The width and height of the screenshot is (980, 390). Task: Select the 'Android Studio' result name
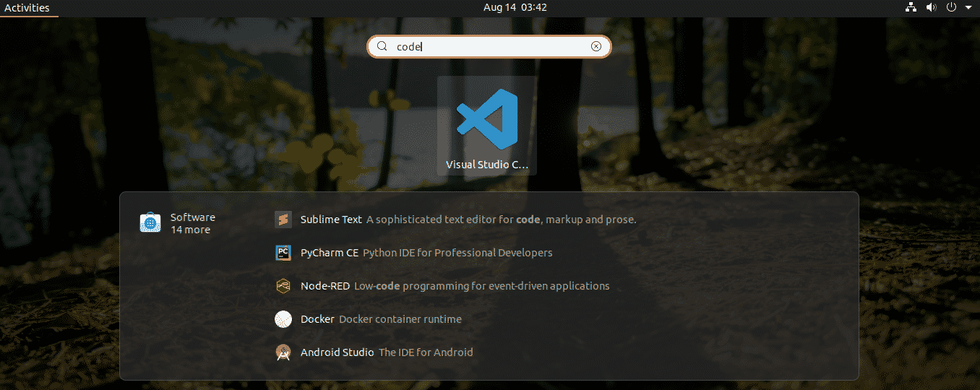(338, 352)
